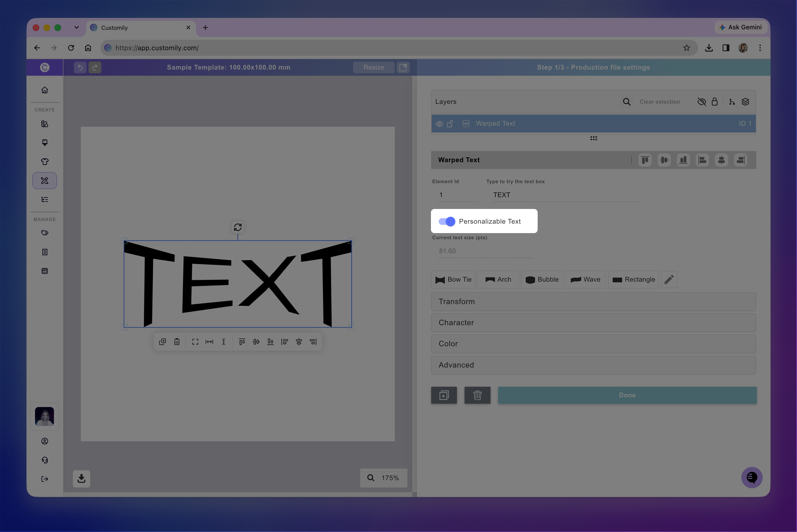Open the chat support bubble
The image size is (797, 532).
tap(752, 478)
